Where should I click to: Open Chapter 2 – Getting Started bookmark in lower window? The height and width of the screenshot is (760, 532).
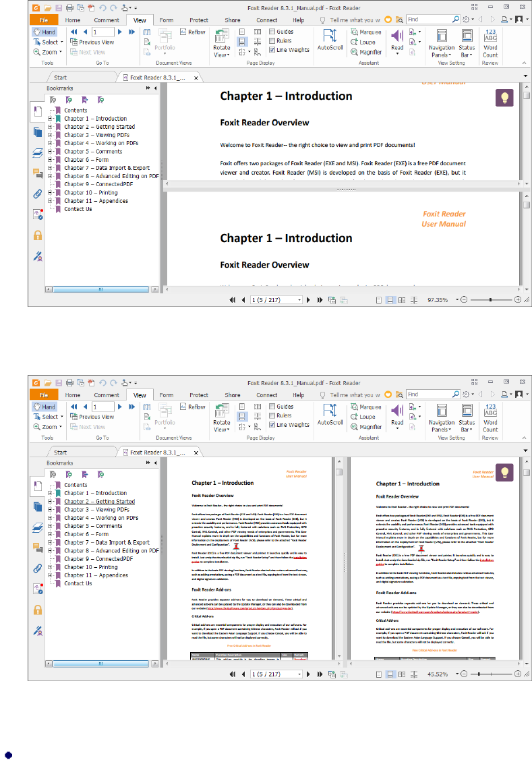click(99, 502)
